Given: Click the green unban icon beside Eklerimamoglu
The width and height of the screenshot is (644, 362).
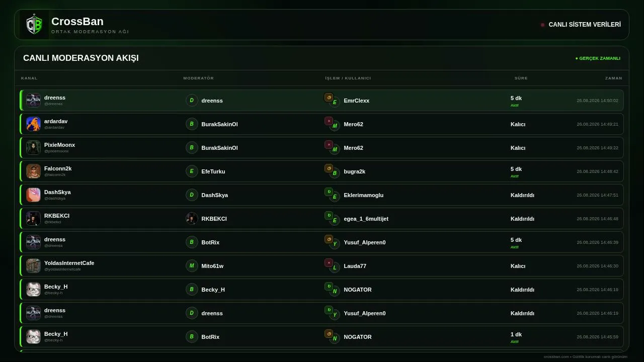Looking at the screenshot, I should tap(329, 192).
